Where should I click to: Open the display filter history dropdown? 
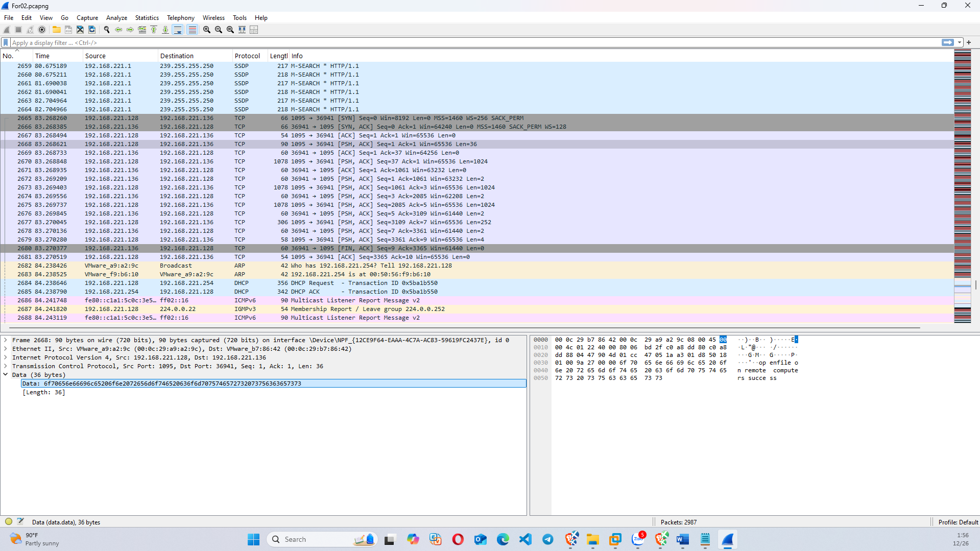tap(959, 42)
